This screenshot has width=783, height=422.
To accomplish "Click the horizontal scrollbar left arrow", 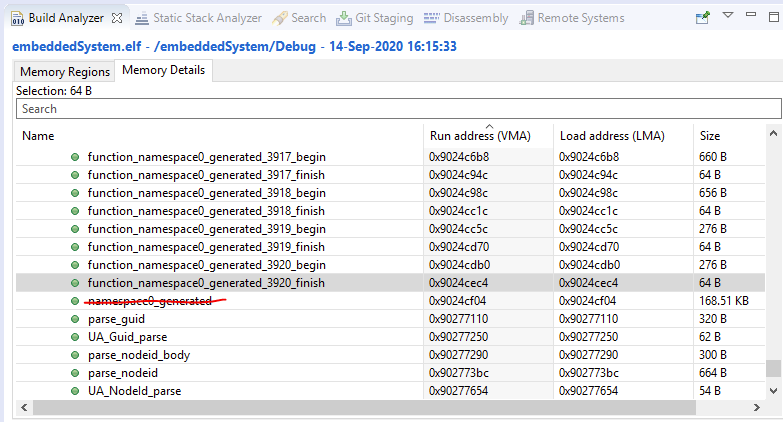I will pyautogui.click(x=24, y=408).
